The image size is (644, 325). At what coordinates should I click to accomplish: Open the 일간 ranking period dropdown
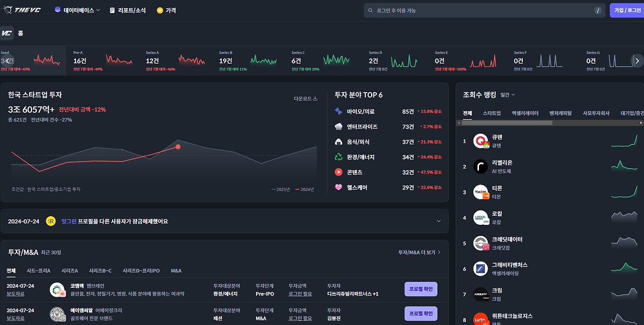pos(508,95)
